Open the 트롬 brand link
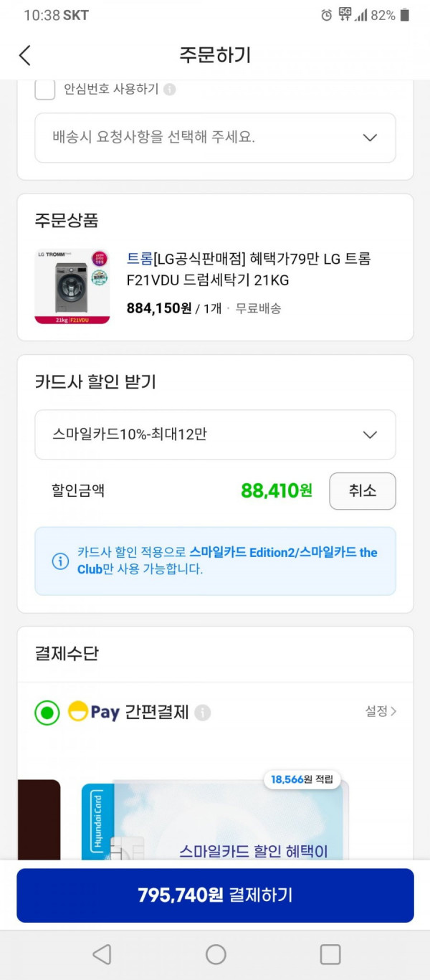The height and width of the screenshot is (980, 430). [140, 259]
